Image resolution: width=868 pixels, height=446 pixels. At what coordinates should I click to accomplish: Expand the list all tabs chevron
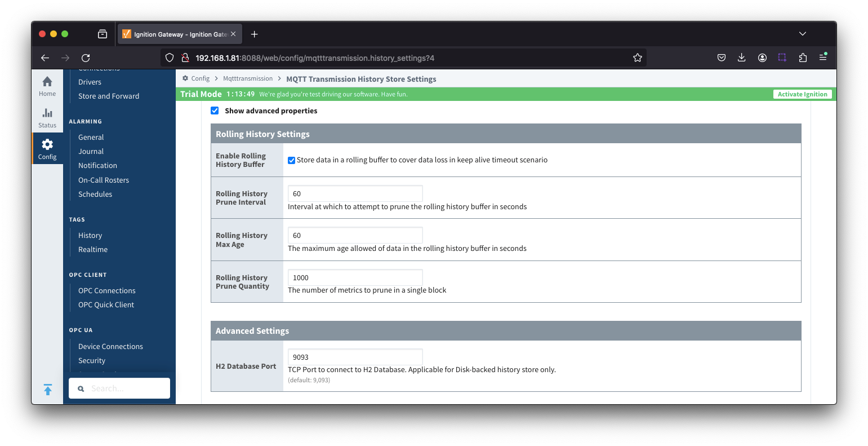[x=803, y=34]
